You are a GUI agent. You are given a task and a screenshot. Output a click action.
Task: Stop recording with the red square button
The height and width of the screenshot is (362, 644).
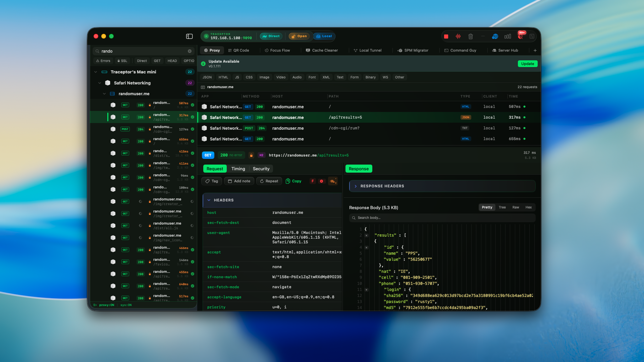pos(446,37)
